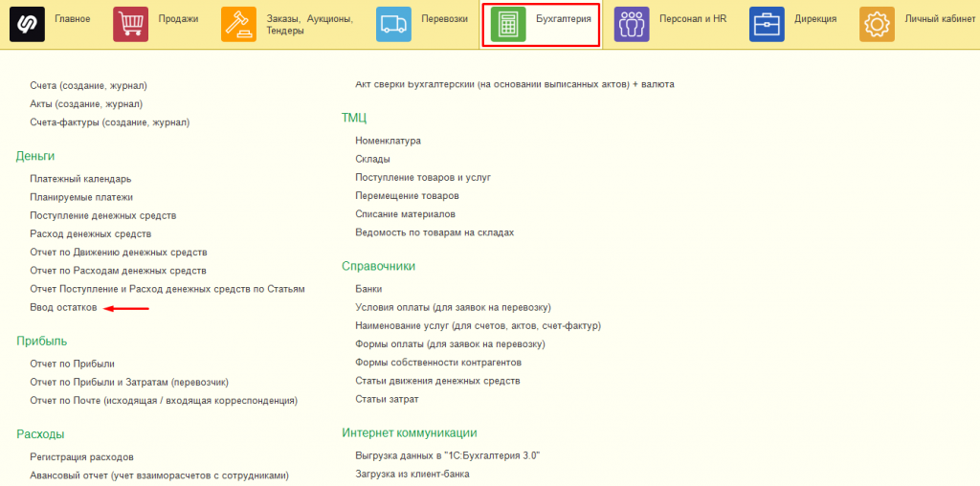Click the orange gavel auction icon
This screenshot has height=486, width=980.
pyautogui.click(x=238, y=24)
